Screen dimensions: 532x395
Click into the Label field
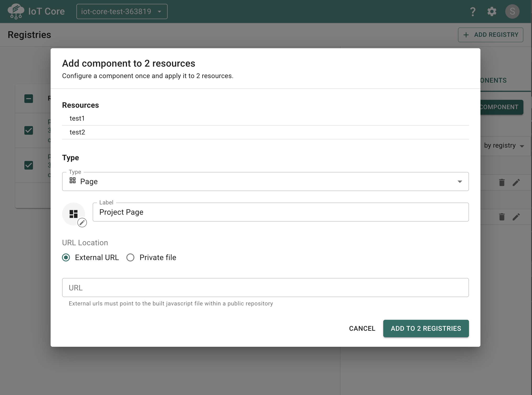coord(281,212)
